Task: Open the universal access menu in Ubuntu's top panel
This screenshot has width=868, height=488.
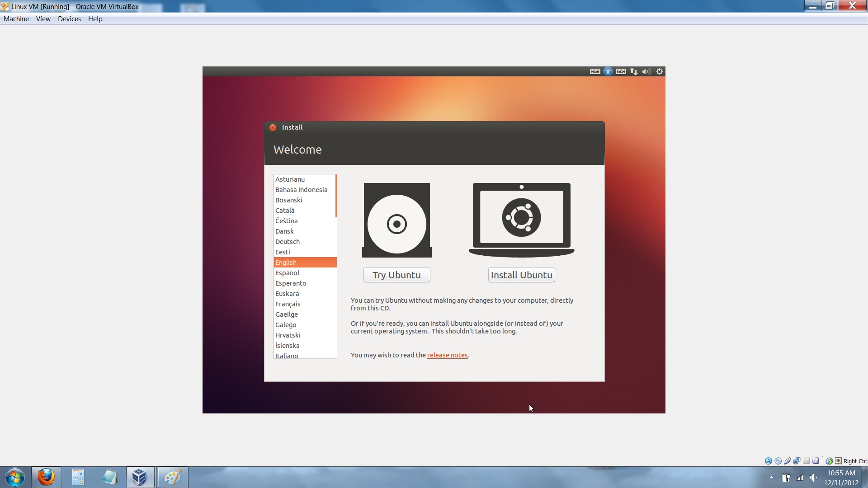Action: (608, 71)
